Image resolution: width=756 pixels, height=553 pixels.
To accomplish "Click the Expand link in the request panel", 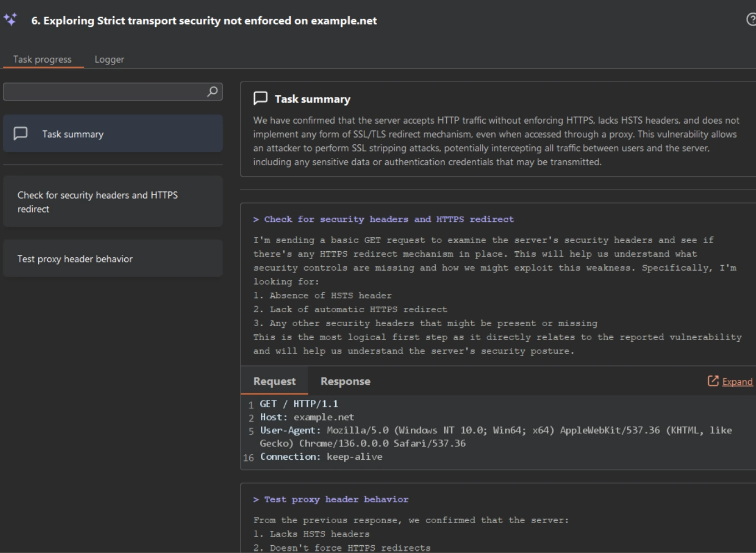I will 737,381.
